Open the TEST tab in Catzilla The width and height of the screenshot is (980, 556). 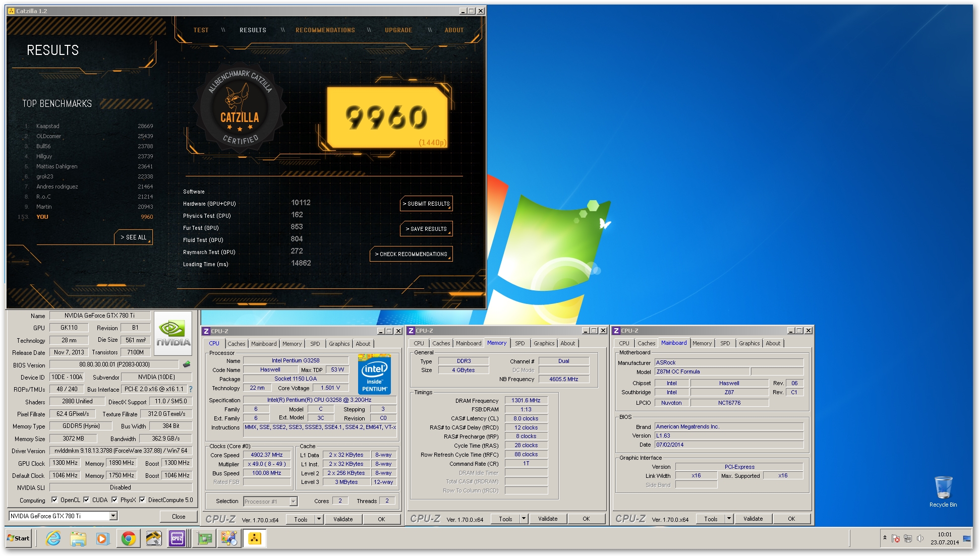201,30
